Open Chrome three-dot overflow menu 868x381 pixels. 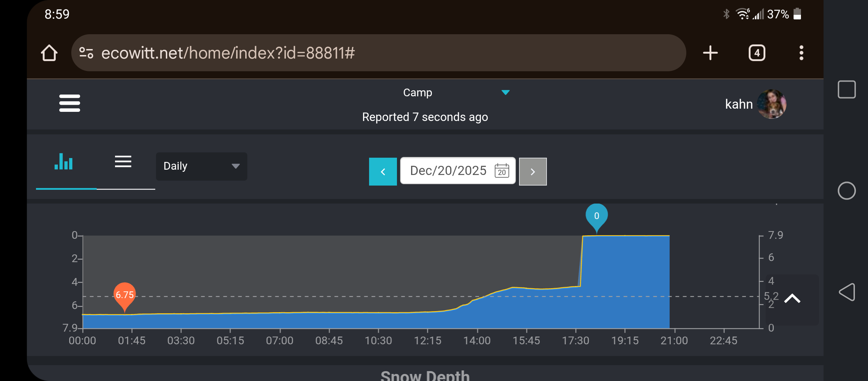[x=801, y=53]
